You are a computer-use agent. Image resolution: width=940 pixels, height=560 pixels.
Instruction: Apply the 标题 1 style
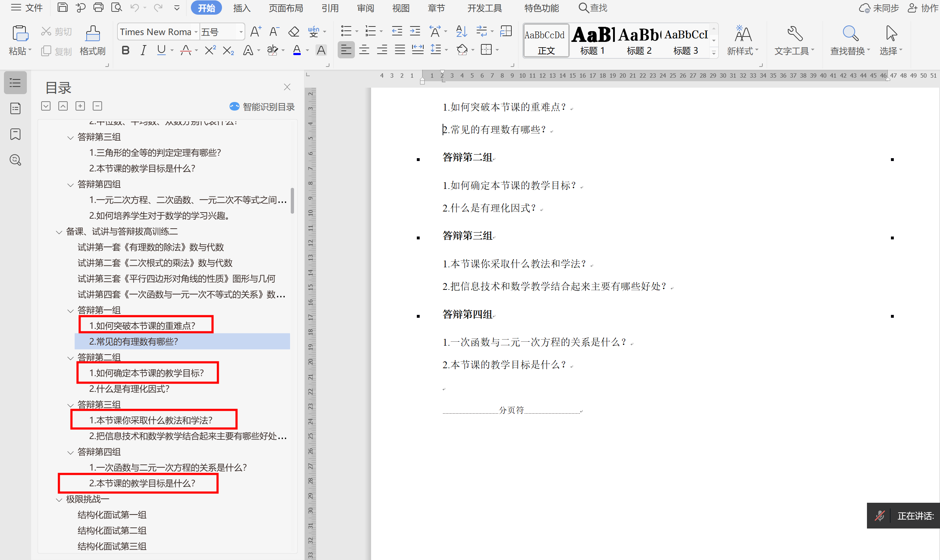pyautogui.click(x=592, y=41)
